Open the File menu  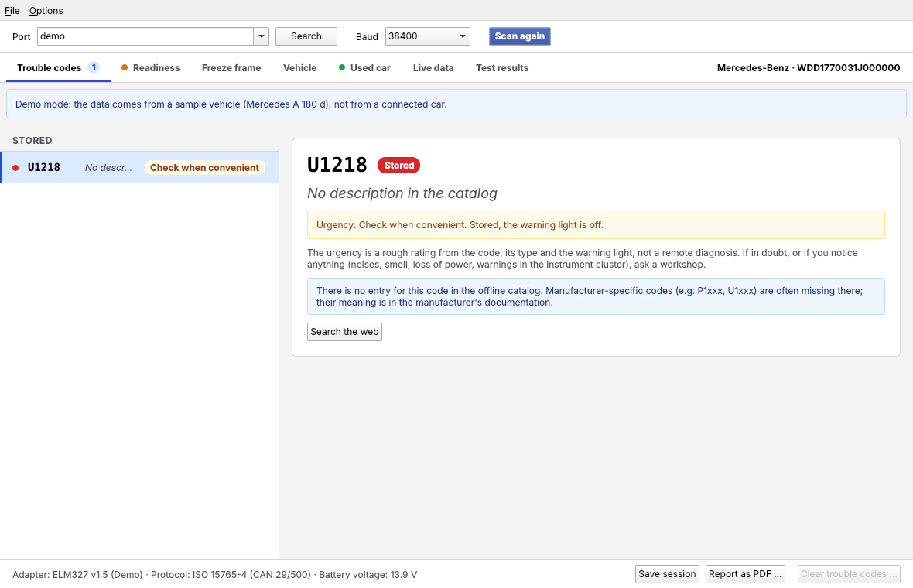[x=12, y=11]
